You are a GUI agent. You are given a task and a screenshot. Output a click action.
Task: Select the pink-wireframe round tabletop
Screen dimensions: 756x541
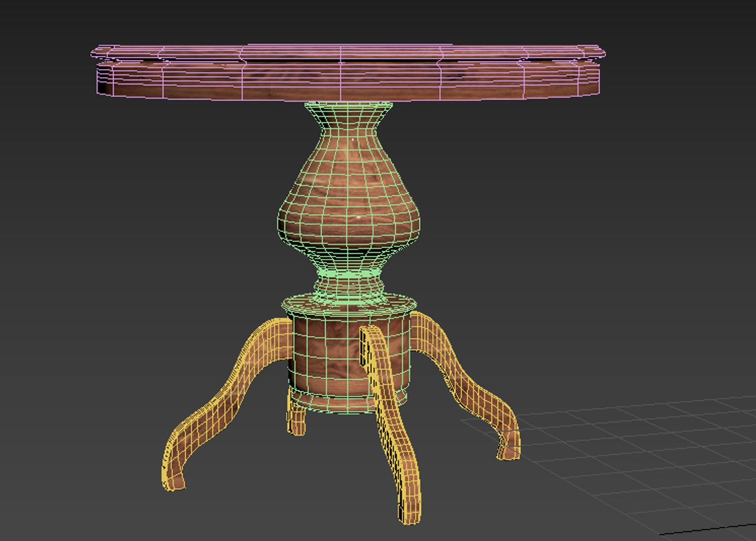348,73
